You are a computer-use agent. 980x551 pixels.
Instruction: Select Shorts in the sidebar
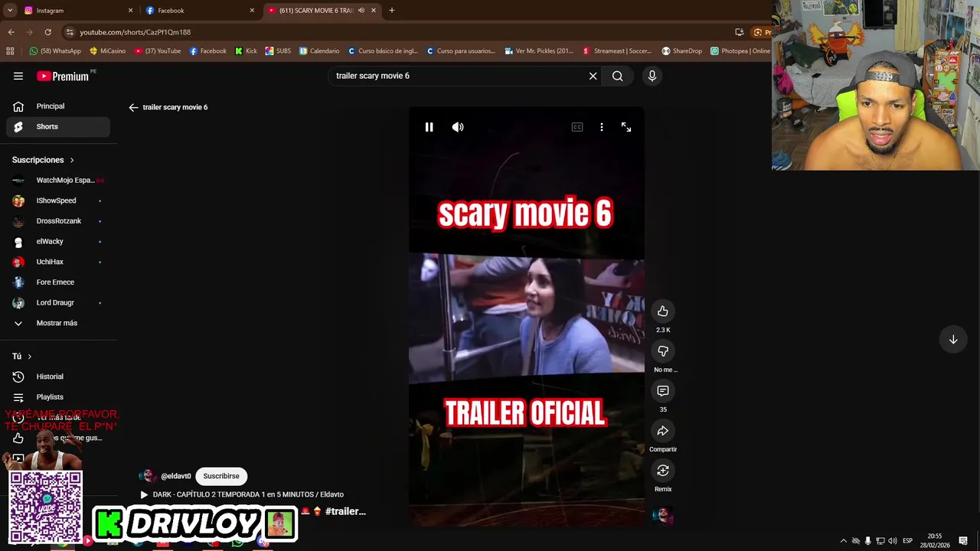tap(58, 127)
